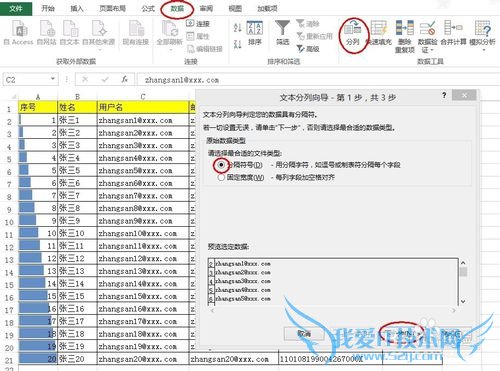Switch to the 视图 view tab

[235, 8]
